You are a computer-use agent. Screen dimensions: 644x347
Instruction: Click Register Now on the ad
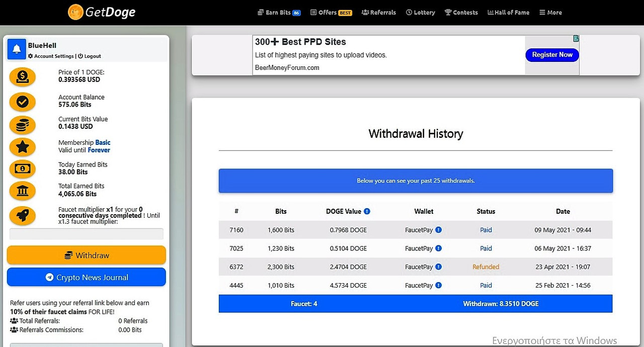pyautogui.click(x=552, y=55)
